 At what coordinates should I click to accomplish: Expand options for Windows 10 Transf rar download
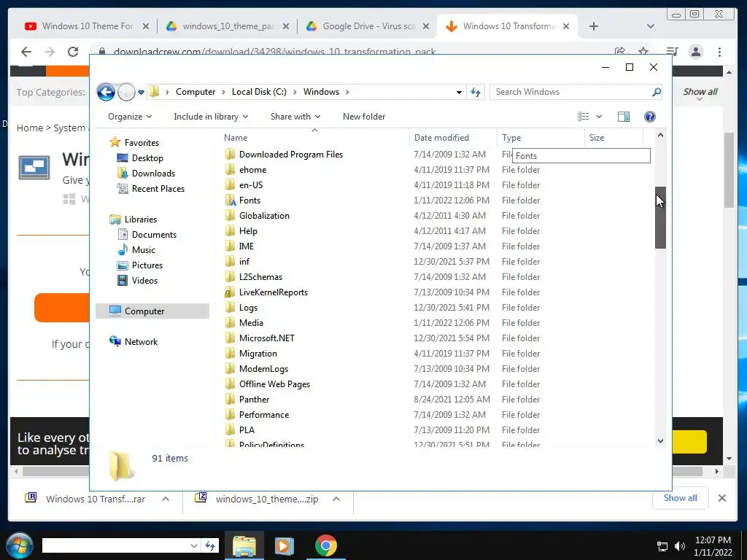coord(166,499)
